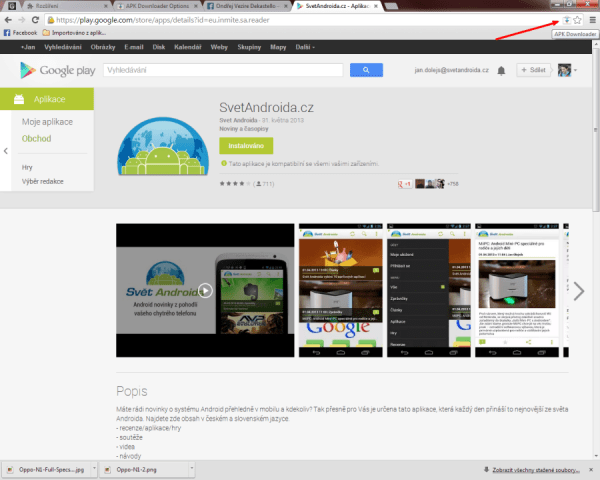The image size is (600, 480).
Task: Open Vyhledávání in the Google bar
Action: point(63,47)
